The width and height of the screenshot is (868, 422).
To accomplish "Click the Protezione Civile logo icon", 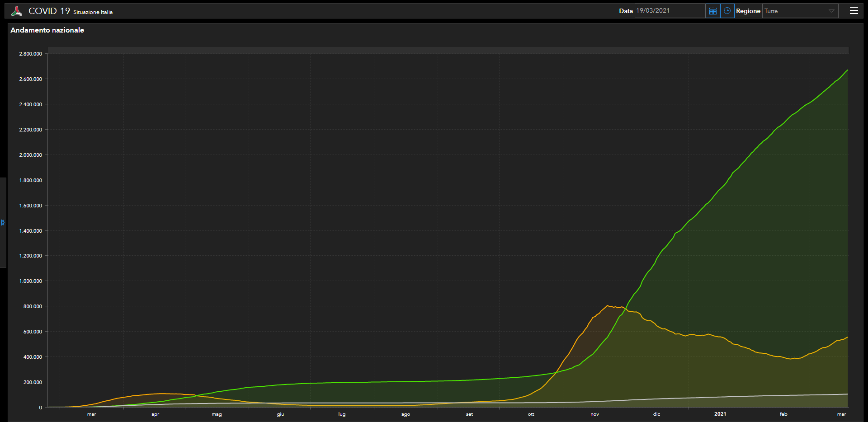I will 17,11.
